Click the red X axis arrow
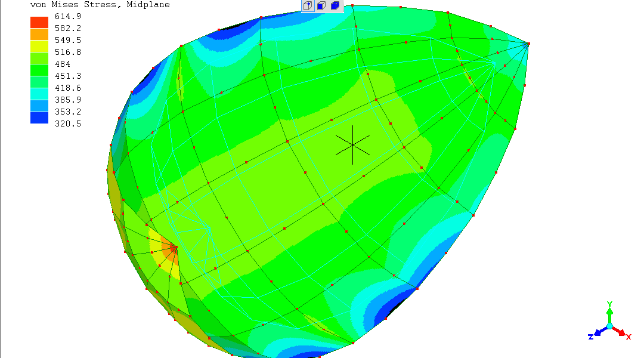Screen dimensions: 644x358 pos(621,332)
